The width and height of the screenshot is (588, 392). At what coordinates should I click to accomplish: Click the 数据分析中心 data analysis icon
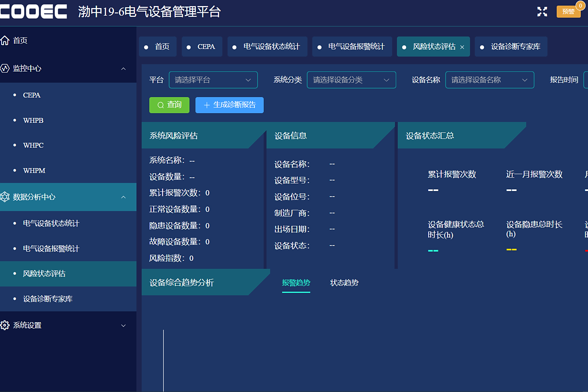point(4,197)
